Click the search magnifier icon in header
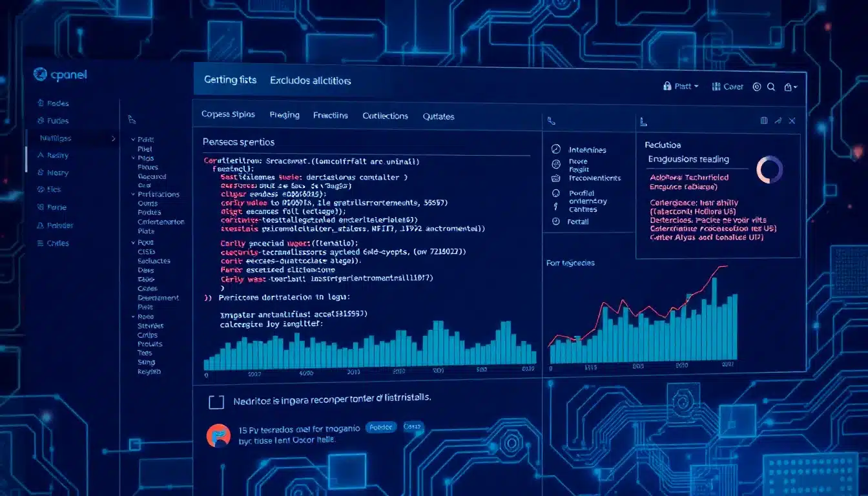 click(x=771, y=87)
